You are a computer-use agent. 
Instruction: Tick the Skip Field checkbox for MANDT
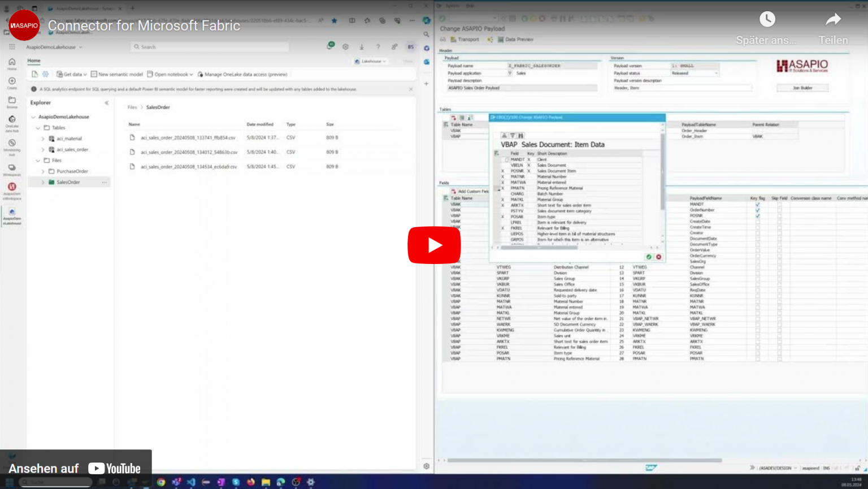(x=780, y=204)
